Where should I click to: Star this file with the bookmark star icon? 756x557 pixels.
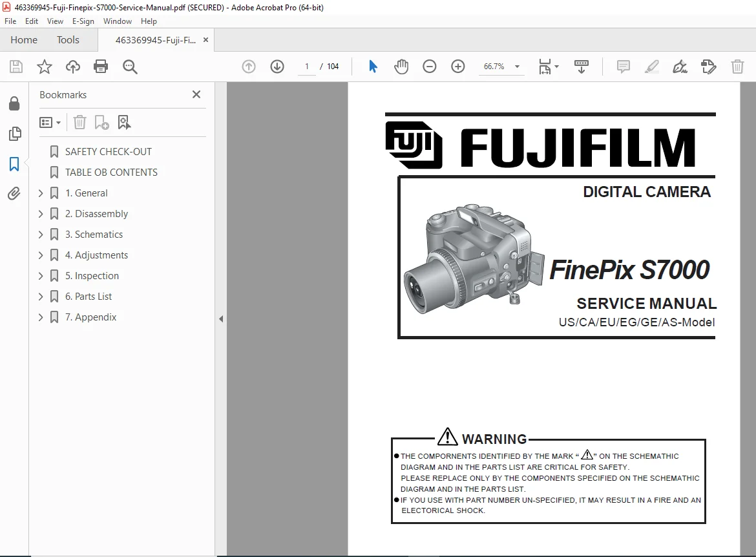click(x=45, y=67)
